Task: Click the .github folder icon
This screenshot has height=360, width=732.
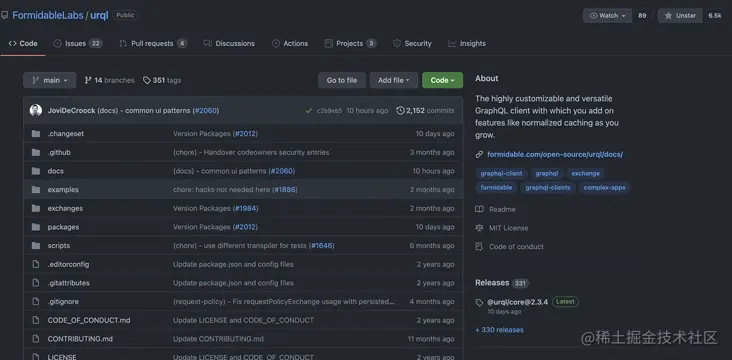Action: click(36, 153)
